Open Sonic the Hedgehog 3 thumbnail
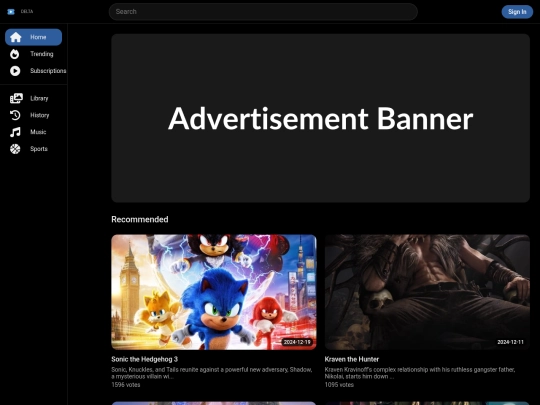 click(214, 292)
